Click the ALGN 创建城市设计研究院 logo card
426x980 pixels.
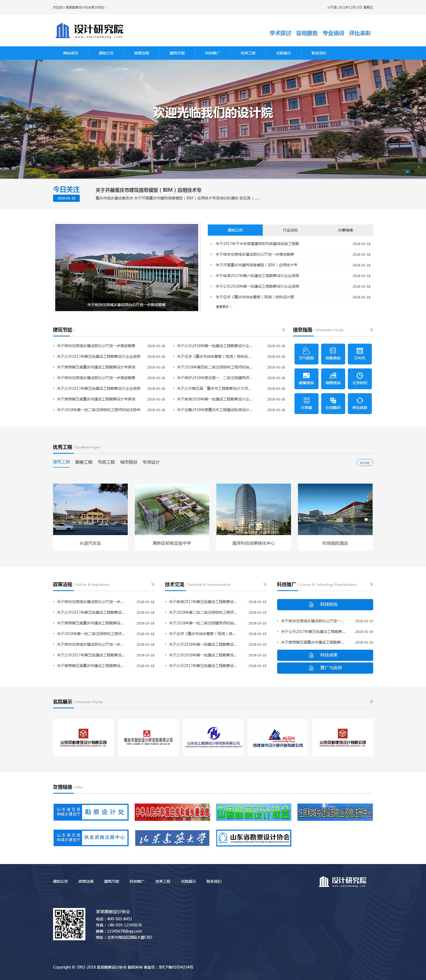(278, 737)
